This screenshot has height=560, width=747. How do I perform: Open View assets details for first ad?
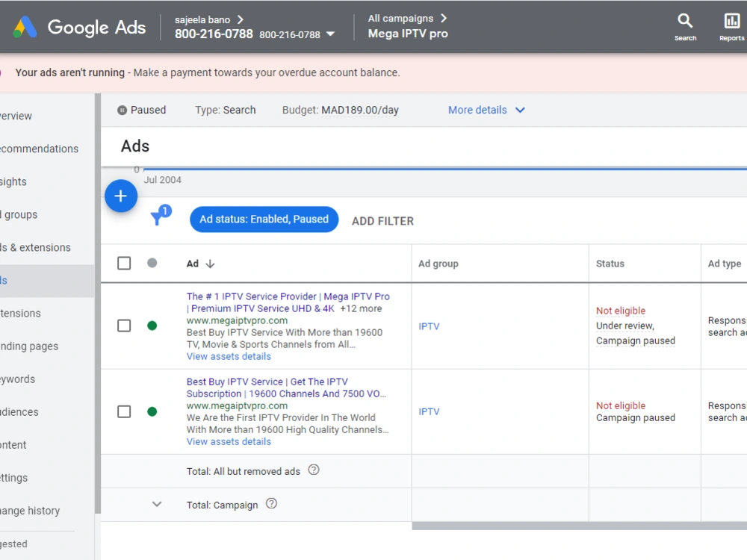[x=229, y=356]
